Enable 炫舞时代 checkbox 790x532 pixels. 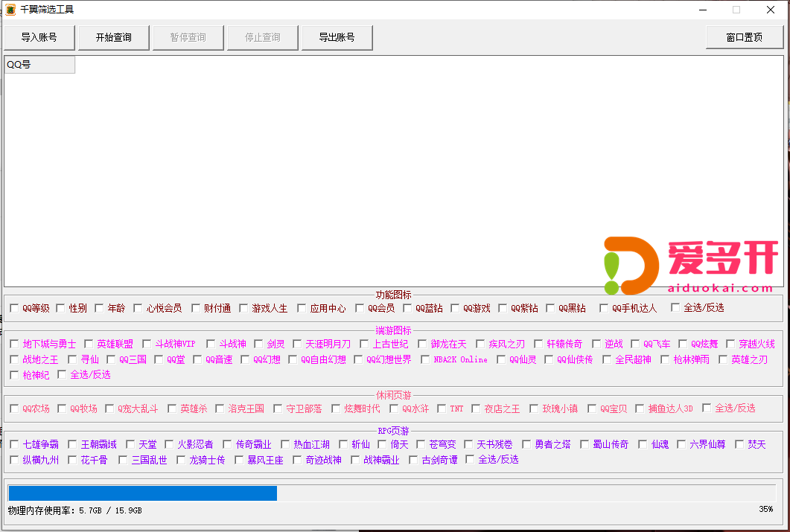336,408
